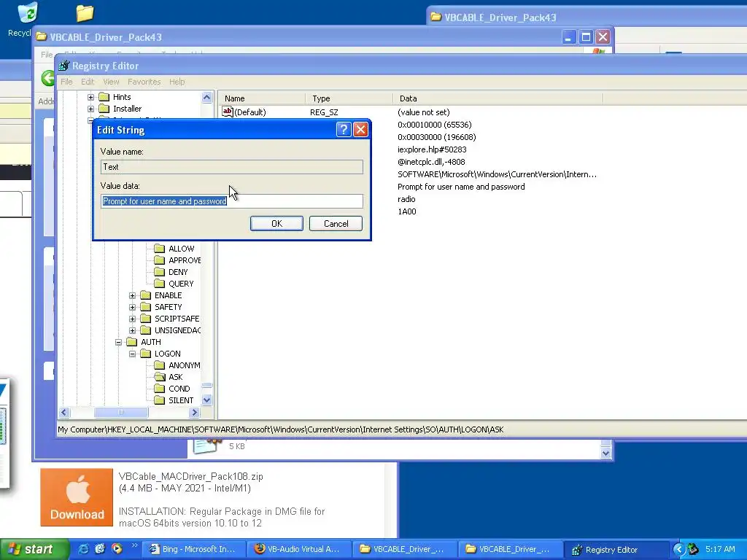Expand the ENABLE registry key
747x560 pixels.
[x=133, y=296]
